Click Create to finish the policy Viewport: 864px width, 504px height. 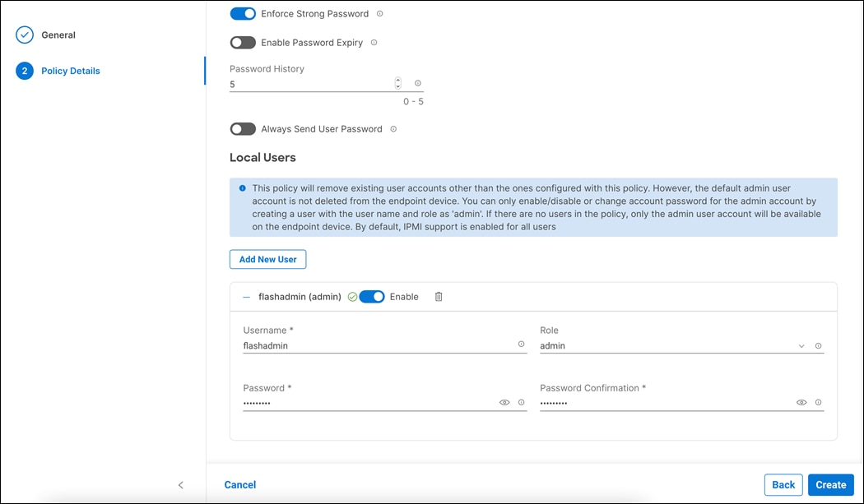[831, 484]
